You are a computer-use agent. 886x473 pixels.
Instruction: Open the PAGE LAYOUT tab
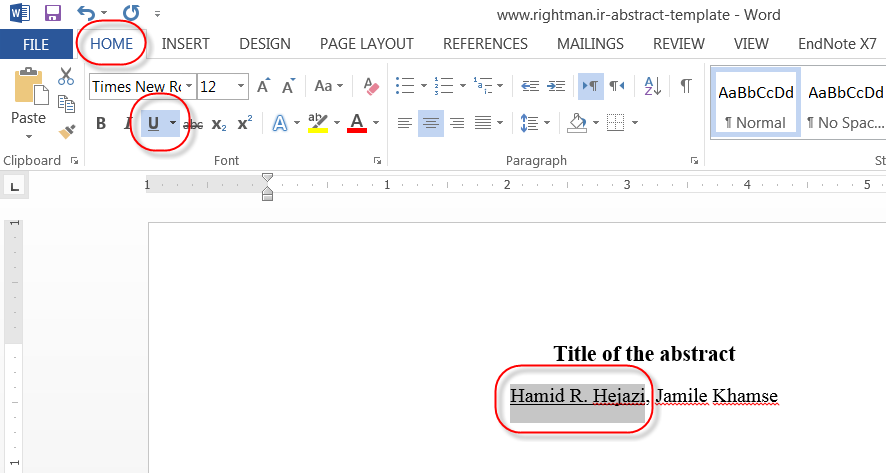pyautogui.click(x=366, y=44)
